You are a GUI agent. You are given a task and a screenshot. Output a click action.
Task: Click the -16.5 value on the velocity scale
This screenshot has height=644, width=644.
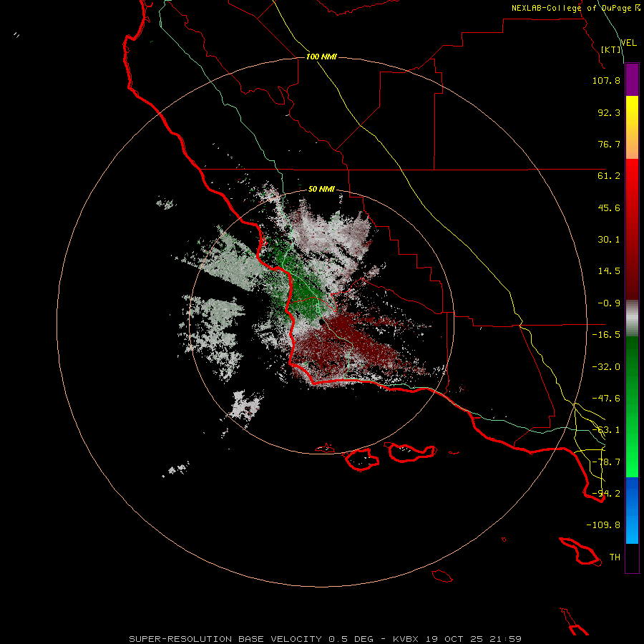coord(606,335)
